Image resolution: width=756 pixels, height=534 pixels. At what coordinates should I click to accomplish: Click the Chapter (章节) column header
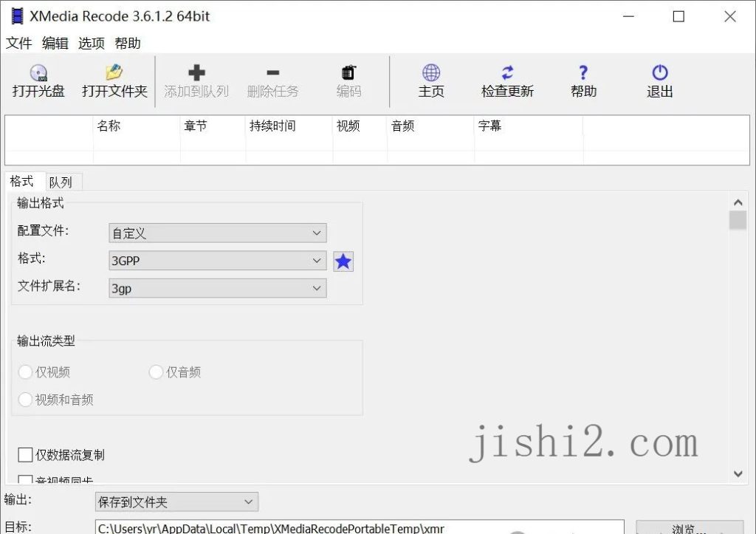coord(213,126)
